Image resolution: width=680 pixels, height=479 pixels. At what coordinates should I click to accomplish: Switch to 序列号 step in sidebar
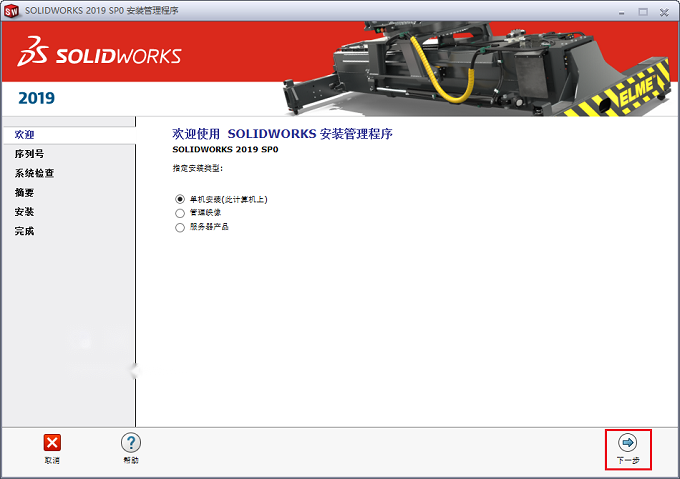coord(29,154)
